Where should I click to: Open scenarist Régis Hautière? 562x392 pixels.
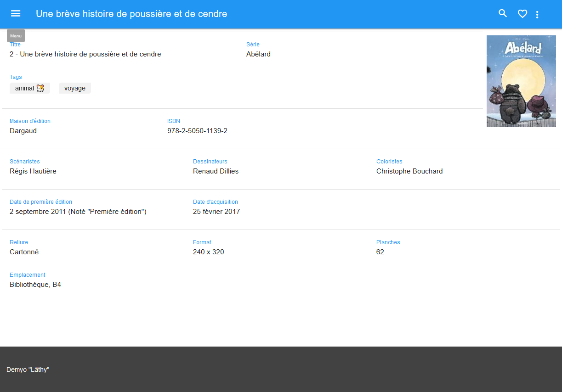[x=33, y=171]
